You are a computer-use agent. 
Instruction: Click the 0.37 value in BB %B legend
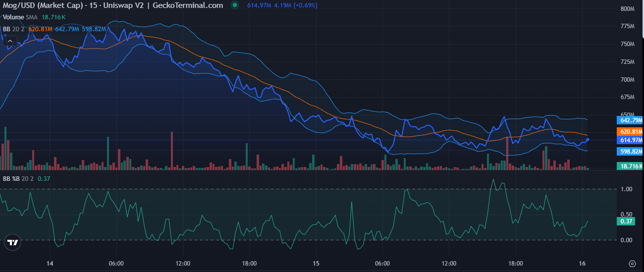click(x=44, y=179)
